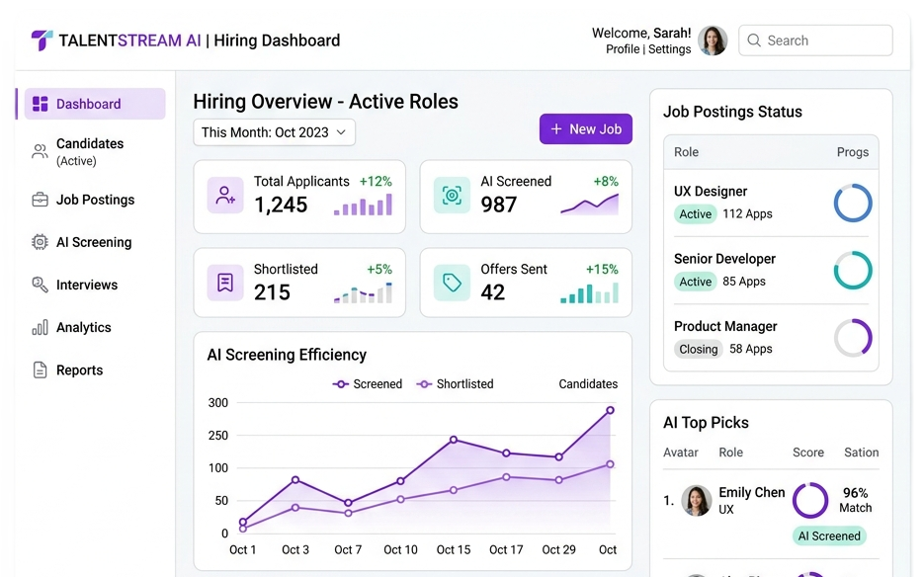Viewport: 924px width, 577px height.
Task: Click the Offers Sent tag icon
Action: (452, 283)
